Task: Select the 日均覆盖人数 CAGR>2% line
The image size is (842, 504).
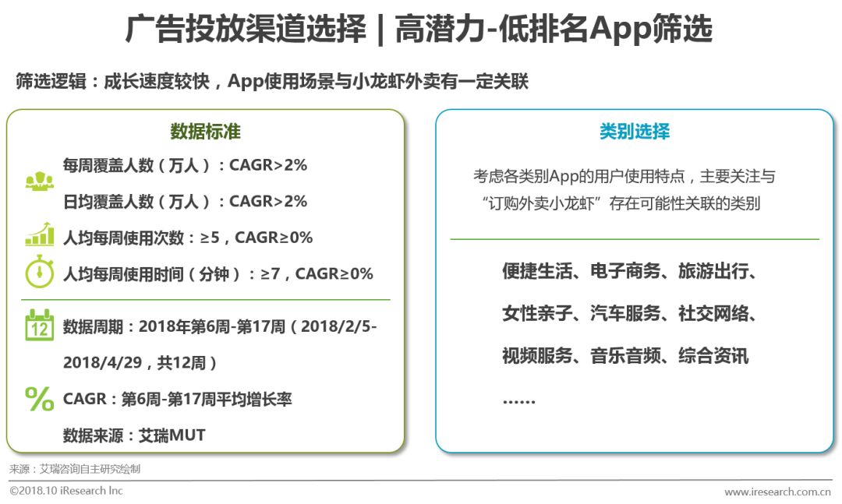Action: click(185, 201)
